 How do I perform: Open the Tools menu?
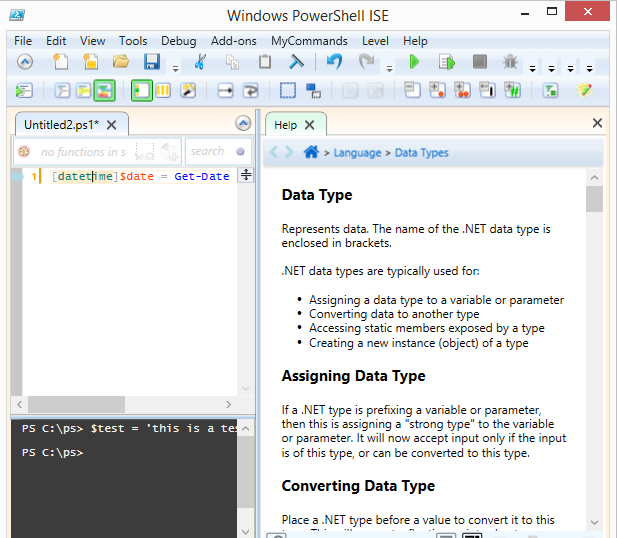[133, 41]
